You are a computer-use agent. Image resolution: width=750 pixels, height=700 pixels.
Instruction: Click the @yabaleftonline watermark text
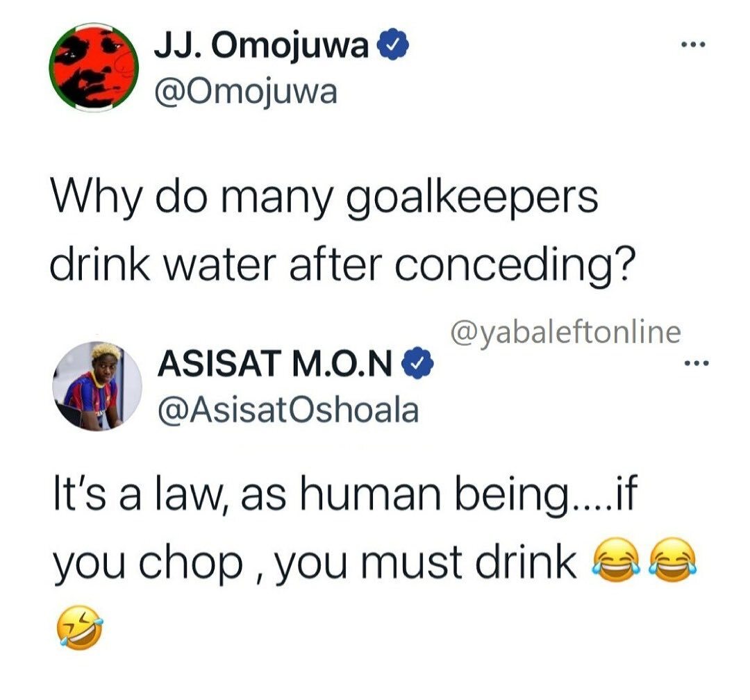click(565, 332)
